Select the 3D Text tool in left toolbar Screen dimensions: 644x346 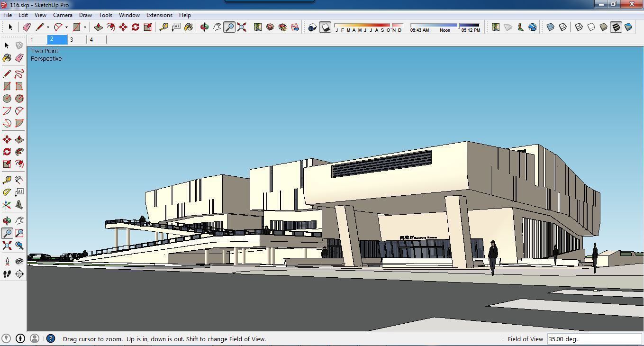[x=19, y=205]
